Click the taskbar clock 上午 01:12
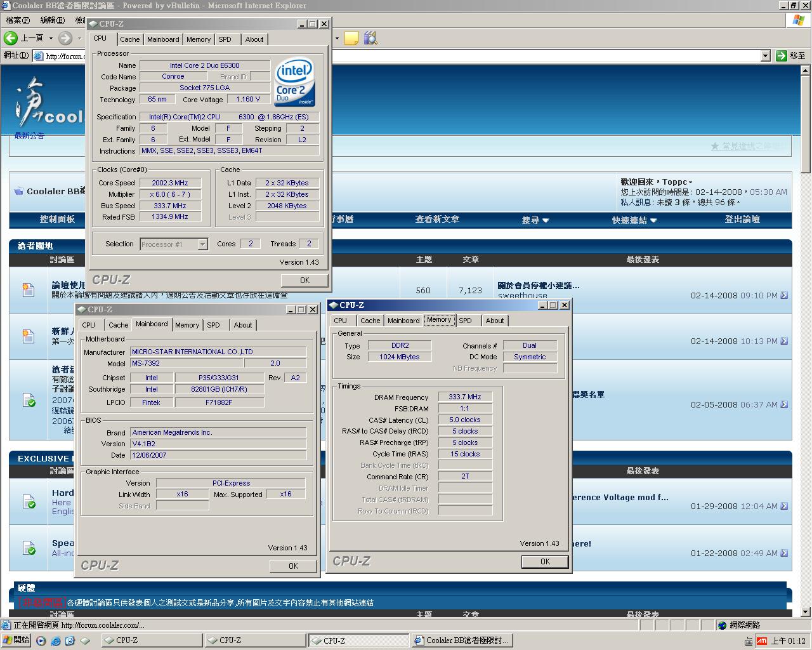The image size is (812, 650). coord(789,640)
